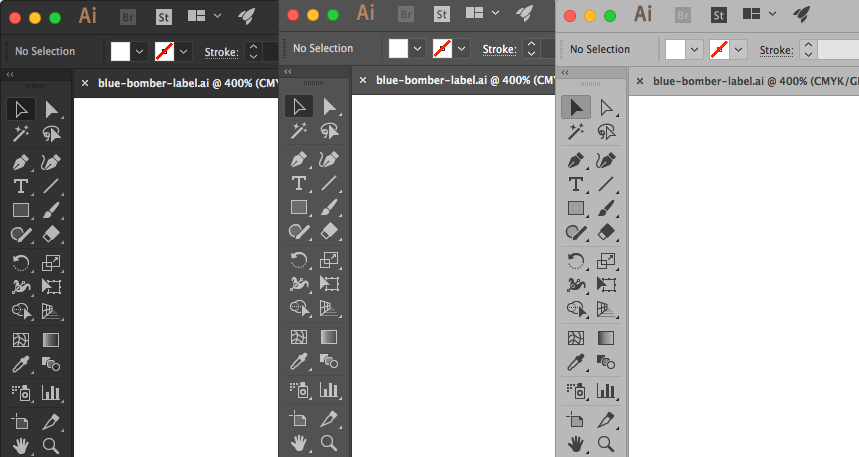This screenshot has width=859, height=457.
Task: Open arrange documents dropdown in lightest window
Action: [x=760, y=14]
